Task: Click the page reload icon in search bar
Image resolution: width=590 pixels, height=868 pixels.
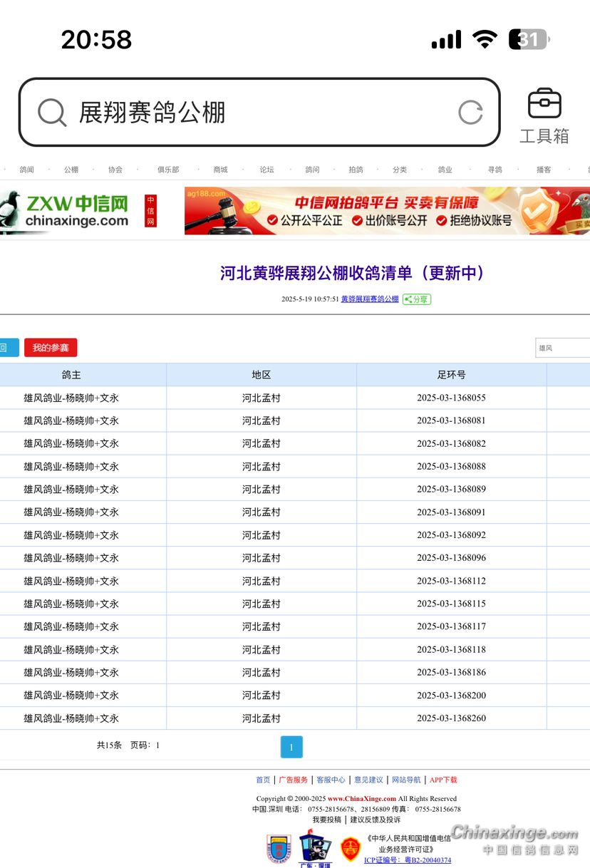Action: 470,113
